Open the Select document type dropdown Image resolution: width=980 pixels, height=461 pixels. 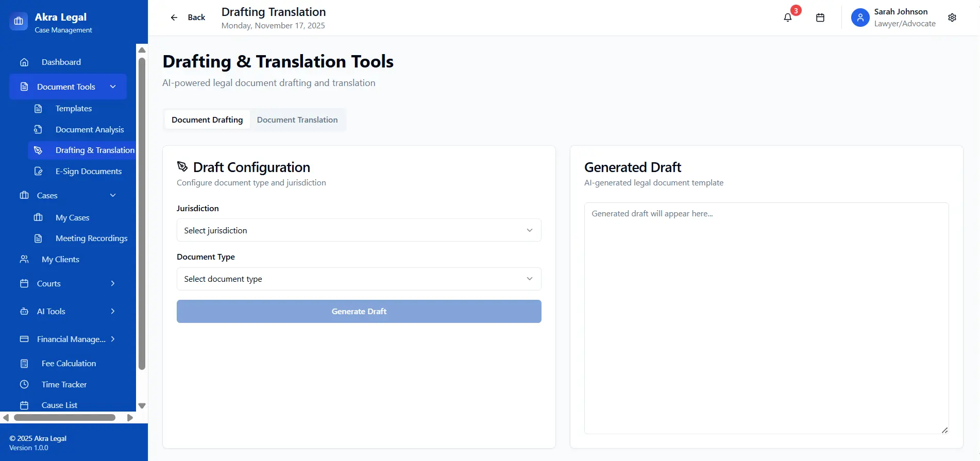359,279
